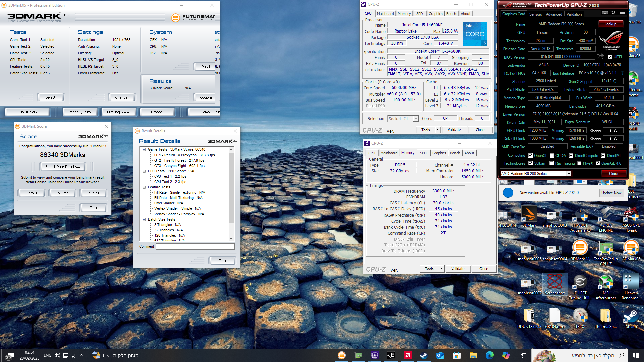Toggle the DirectML checkbox
The width and height of the screenshot is (644, 362).
click(x=603, y=156)
